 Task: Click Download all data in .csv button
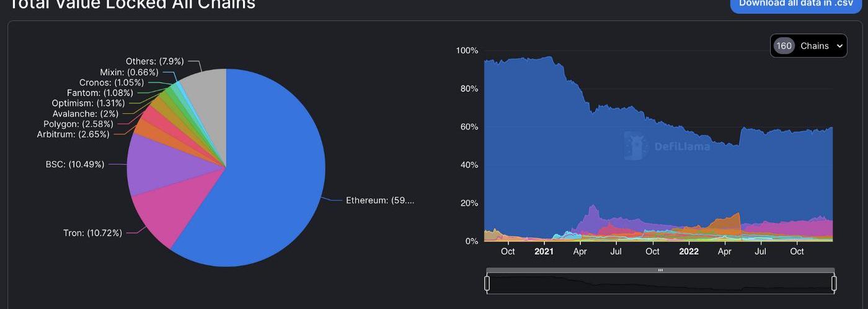click(796, 4)
